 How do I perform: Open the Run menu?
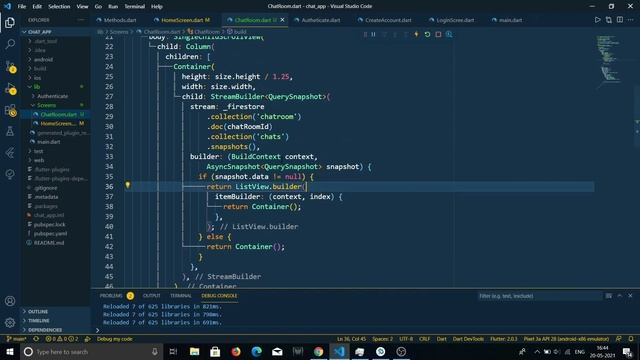(x=113, y=7)
